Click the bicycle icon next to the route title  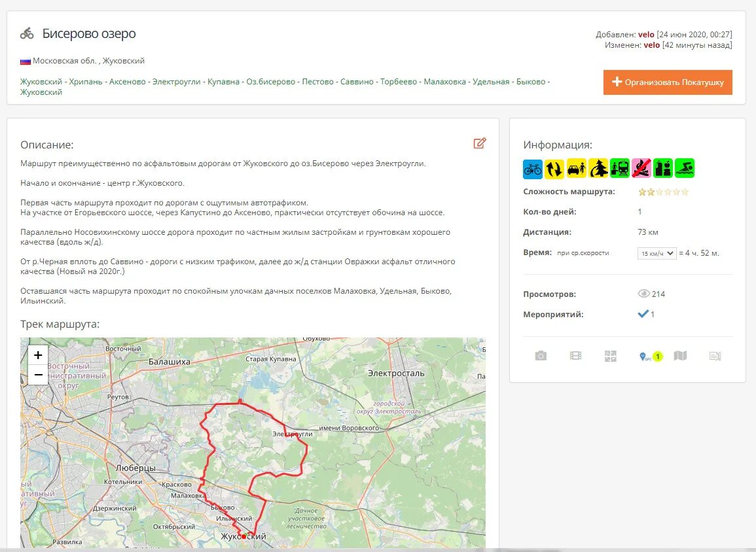click(27, 33)
